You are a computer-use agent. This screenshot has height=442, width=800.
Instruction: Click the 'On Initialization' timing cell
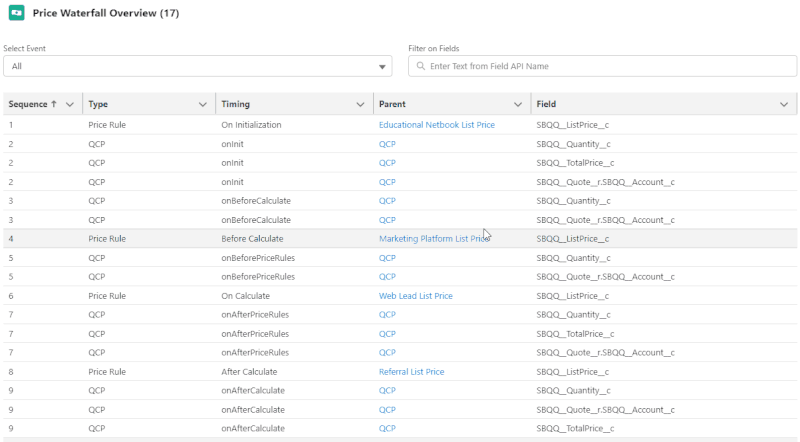251,125
